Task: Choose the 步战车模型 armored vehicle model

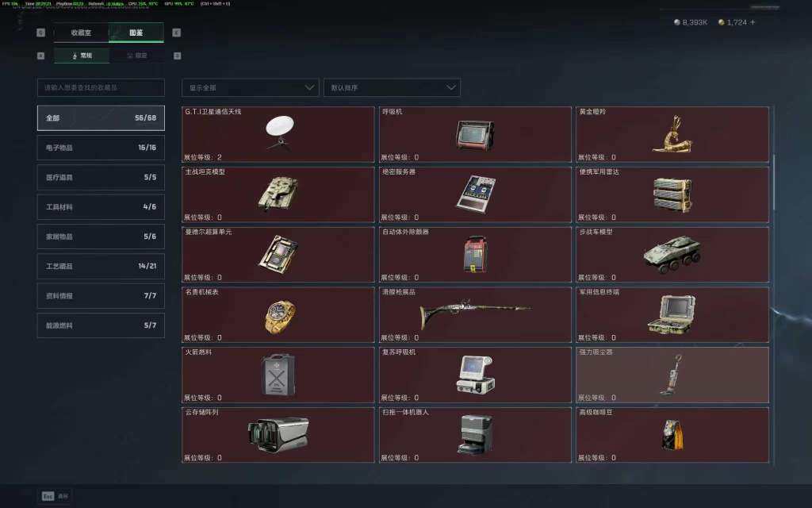Action: pos(672,255)
